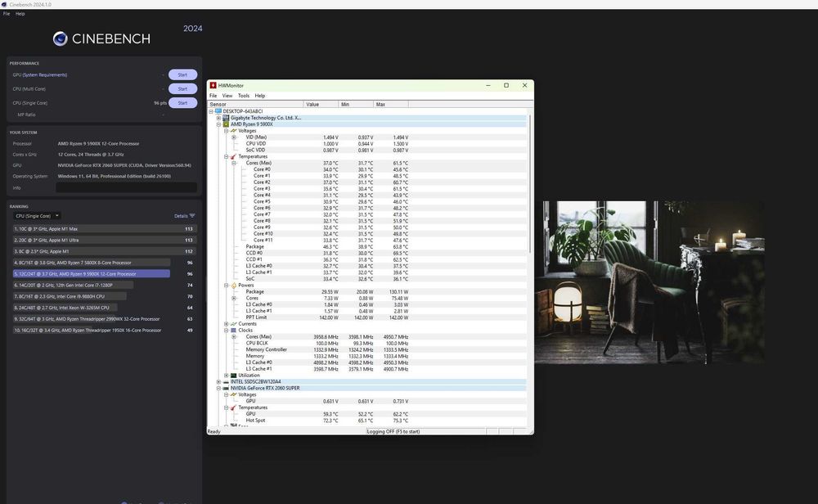This screenshot has height=504, width=818.
Task: Click the Details filter icon in Ranking
Action: pyautogui.click(x=192, y=216)
